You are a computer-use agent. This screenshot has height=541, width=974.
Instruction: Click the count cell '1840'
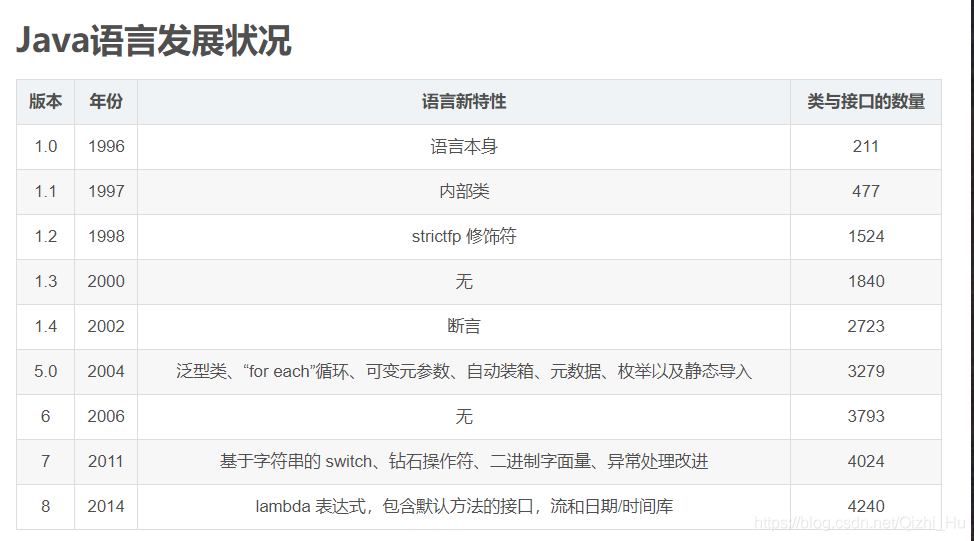point(866,281)
